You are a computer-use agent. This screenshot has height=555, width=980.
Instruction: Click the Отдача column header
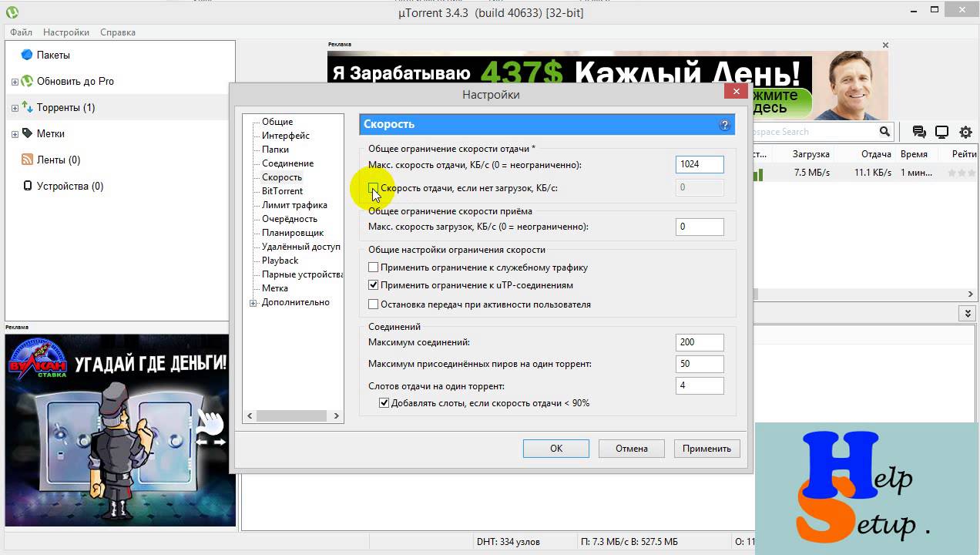(876, 154)
